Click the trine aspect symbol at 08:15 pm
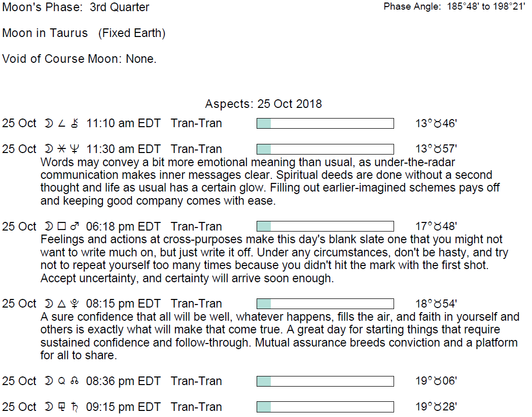 (x=62, y=304)
